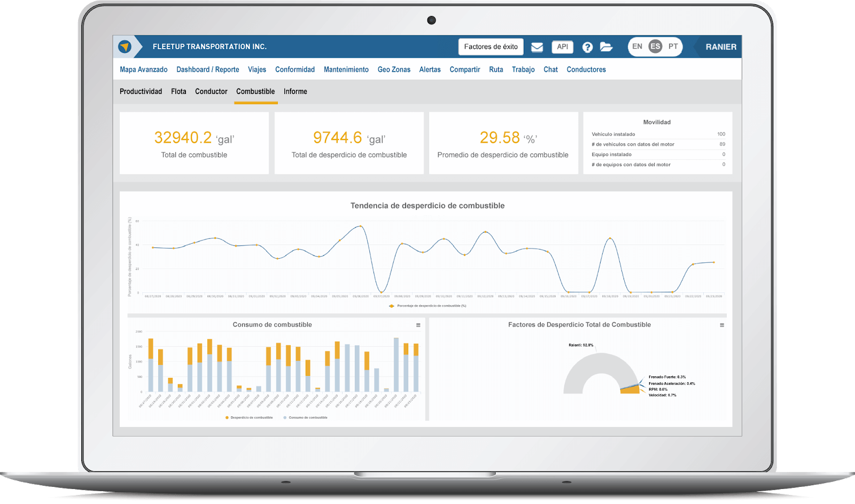
Task: Select the ES language option
Action: tap(655, 46)
